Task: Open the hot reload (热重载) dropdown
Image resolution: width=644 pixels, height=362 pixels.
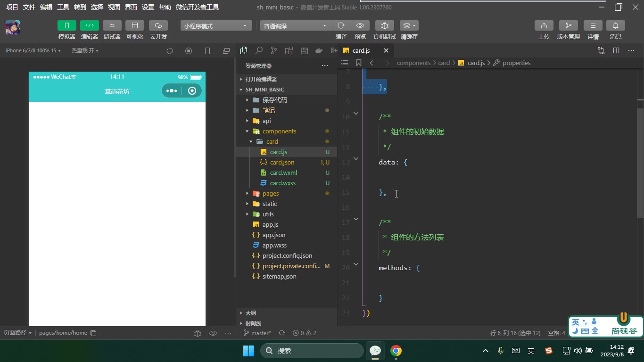Action: (x=85, y=50)
